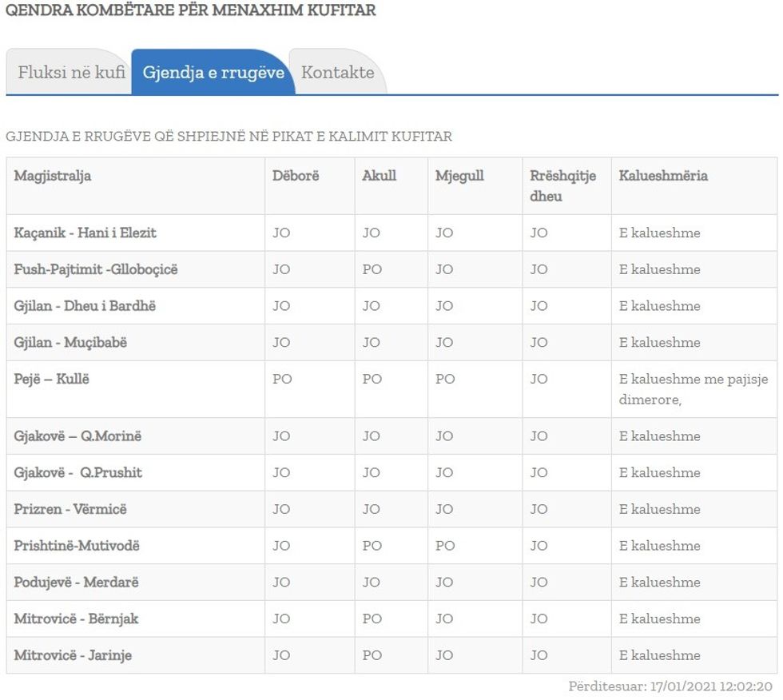Click the Akull PO value for Mitrovicë - Bërnjak
The height and width of the screenshot is (700, 783).
pyautogui.click(x=372, y=618)
